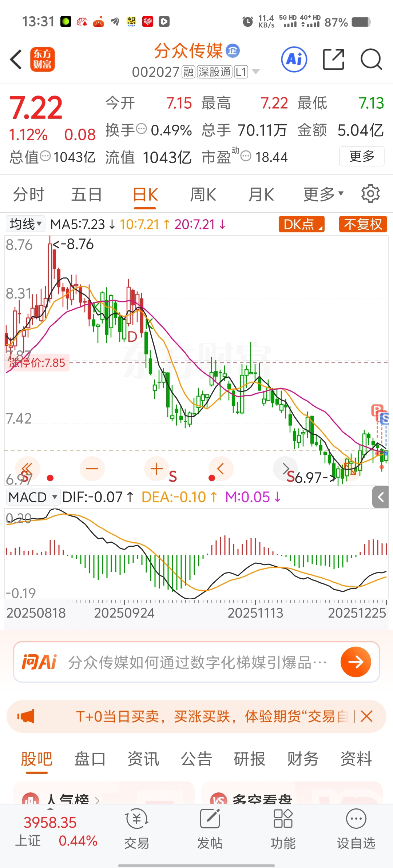Viewport: 393px width, 868px height.
Task: Switch to 五日 chart tab
Action: [x=87, y=194]
